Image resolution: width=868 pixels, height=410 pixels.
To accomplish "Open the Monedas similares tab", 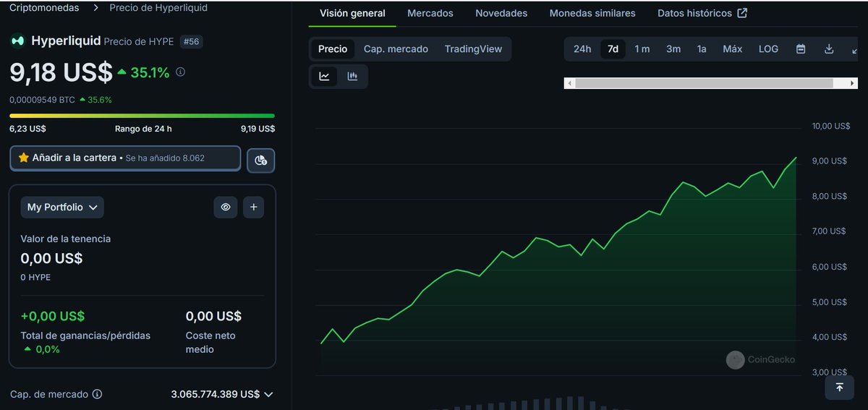I will point(592,13).
